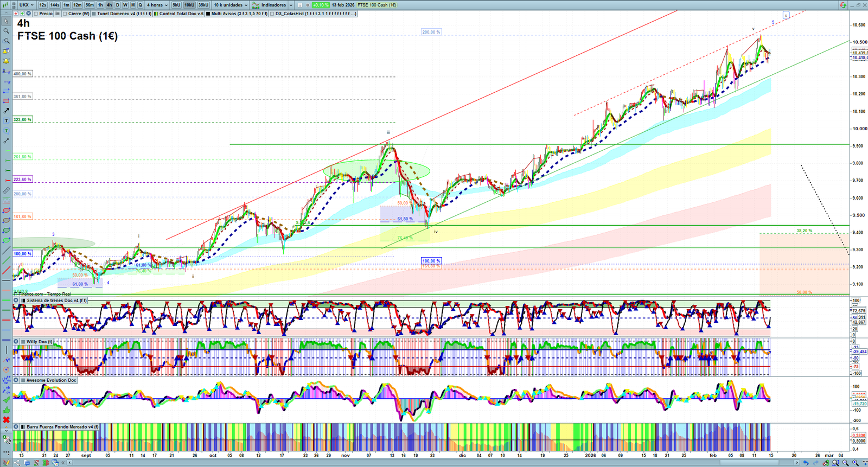Open the Indicadores panel

pyautogui.click(x=273, y=5)
